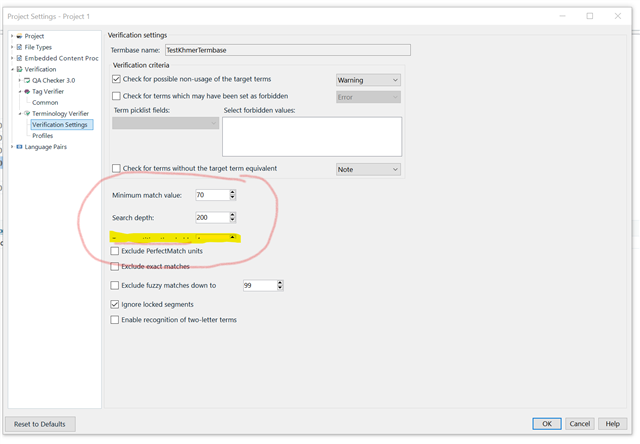
Task: Click the Embedded Content Processors icon
Action: [19, 58]
